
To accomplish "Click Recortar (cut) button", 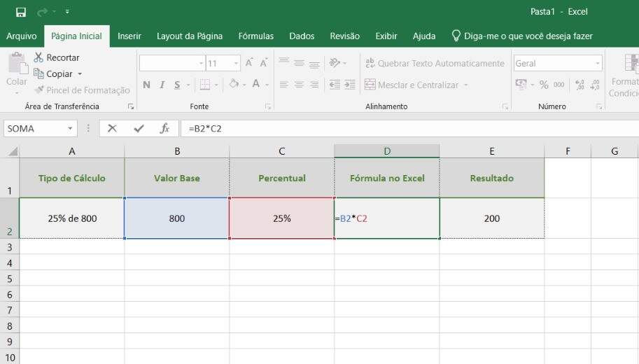I will point(57,57).
